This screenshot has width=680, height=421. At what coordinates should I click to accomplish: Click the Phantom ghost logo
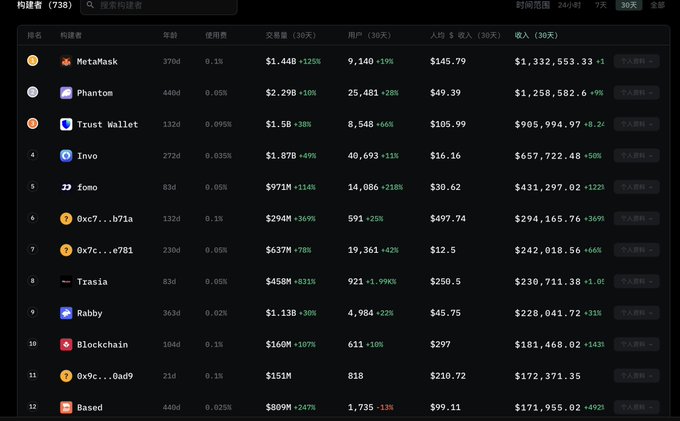[66, 93]
